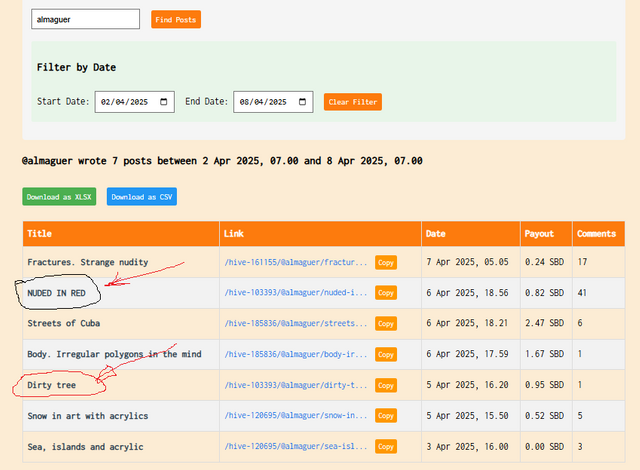
Task: Select the title Fractures. Strange nudity
Action: (x=88, y=262)
